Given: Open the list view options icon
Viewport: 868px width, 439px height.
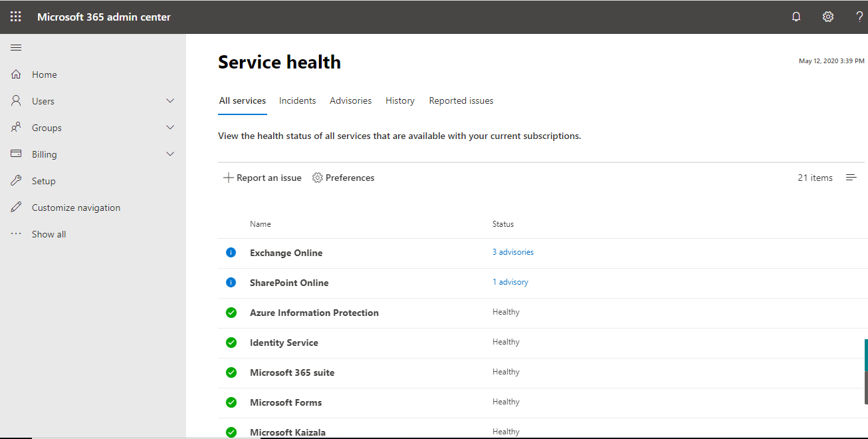Looking at the screenshot, I should point(851,178).
